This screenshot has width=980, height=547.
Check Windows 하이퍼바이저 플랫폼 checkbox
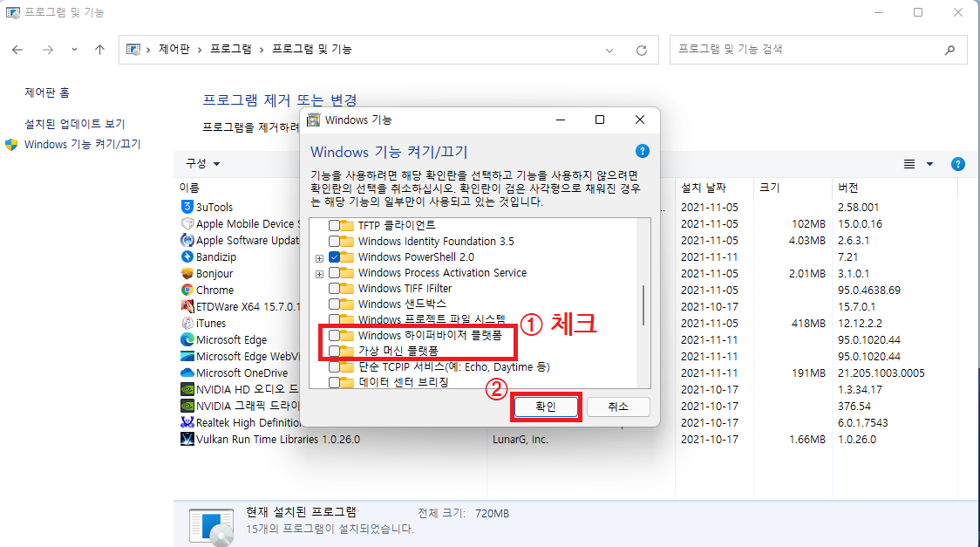(335, 336)
